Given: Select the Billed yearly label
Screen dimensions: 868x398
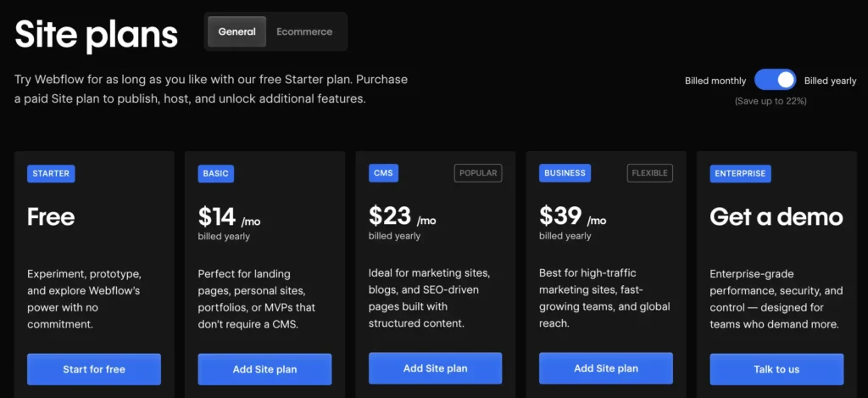Looking at the screenshot, I should (x=830, y=81).
